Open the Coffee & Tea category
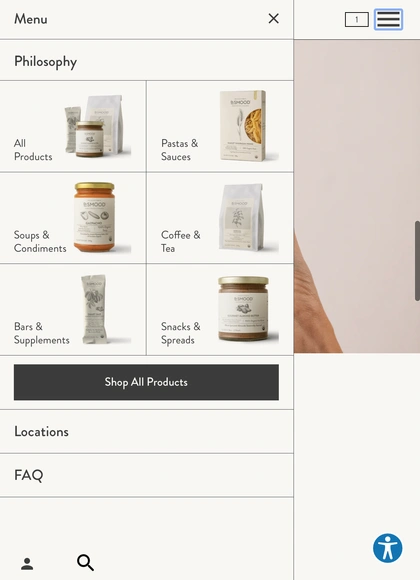This screenshot has height=580, width=420. pos(220,218)
